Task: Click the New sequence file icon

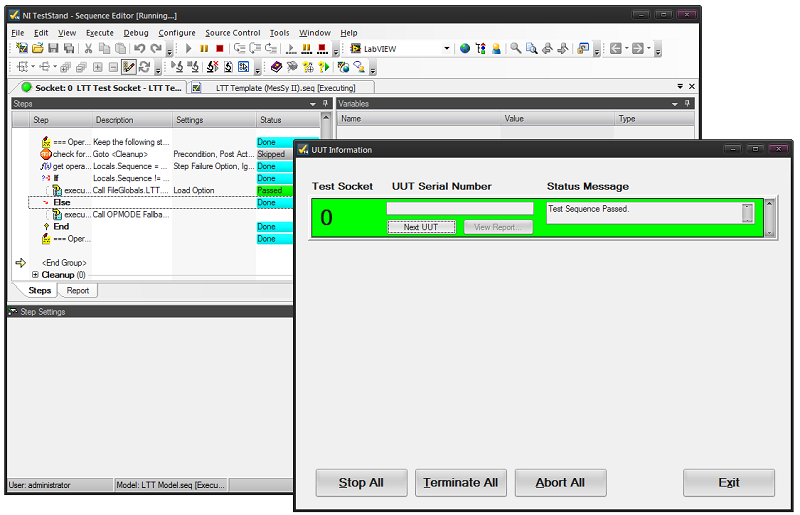Action: point(22,48)
